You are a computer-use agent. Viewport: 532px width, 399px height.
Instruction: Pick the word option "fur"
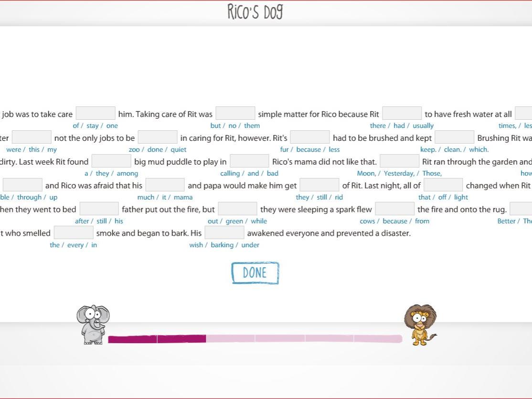click(x=284, y=149)
